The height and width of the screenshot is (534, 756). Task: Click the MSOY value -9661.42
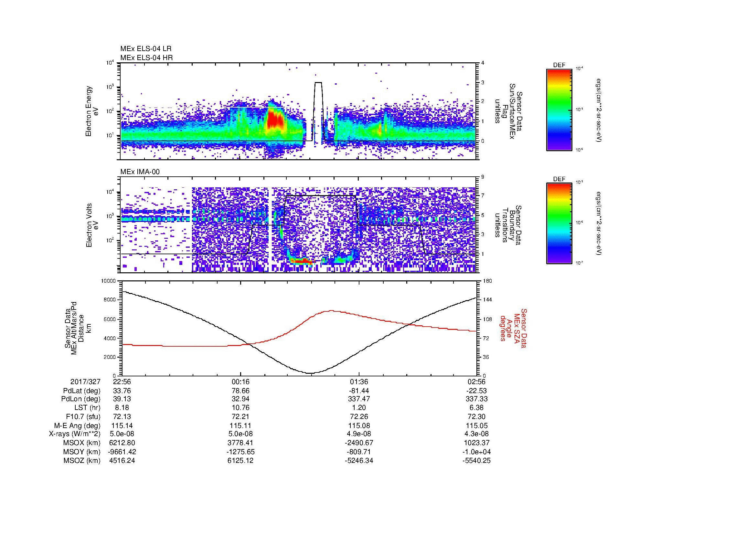point(122,452)
